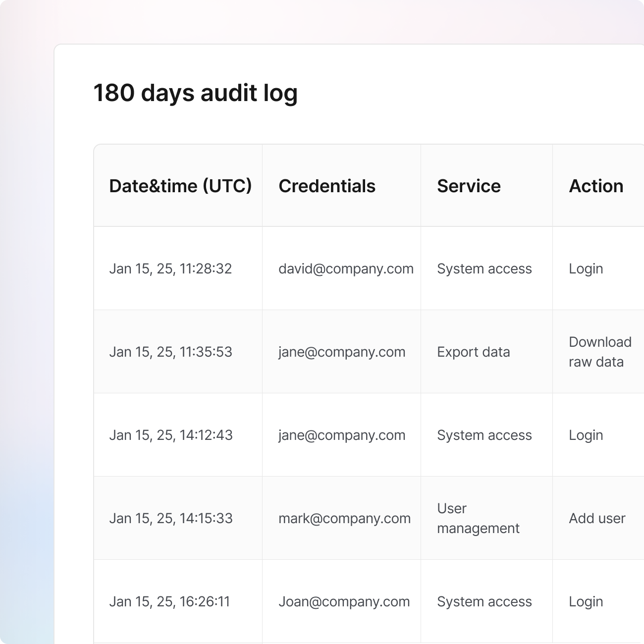Screen dimensions: 644x644
Task: Select mark@company.com credential entry
Action: point(345,518)
